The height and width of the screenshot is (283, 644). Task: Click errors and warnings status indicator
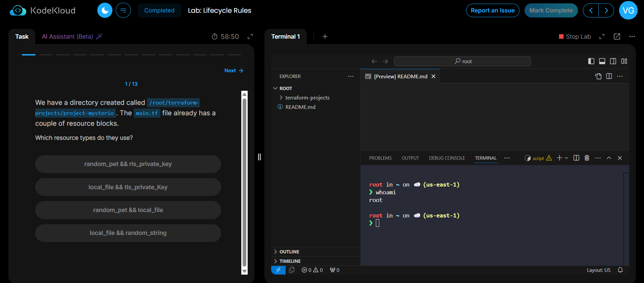coord(312,270)
